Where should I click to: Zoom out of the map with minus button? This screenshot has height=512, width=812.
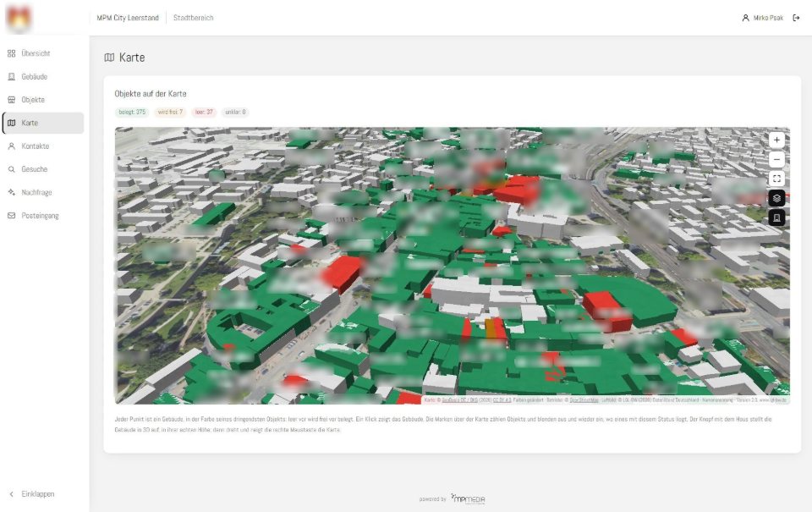[776, 159]
